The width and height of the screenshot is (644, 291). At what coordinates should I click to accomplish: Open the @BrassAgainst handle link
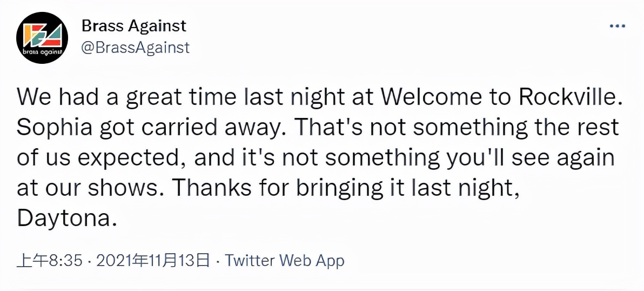(136, 48)
